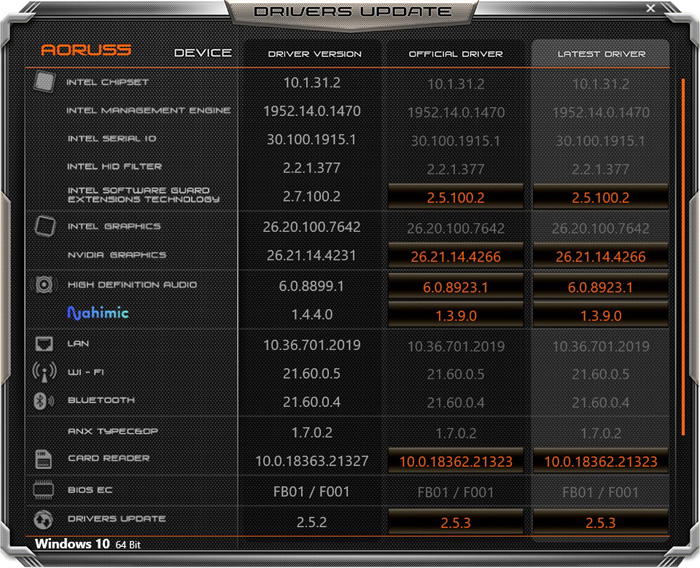Install official Drivers Update version 2.5.3
This screenshot has height=568, width=700.
click(456, 522)
